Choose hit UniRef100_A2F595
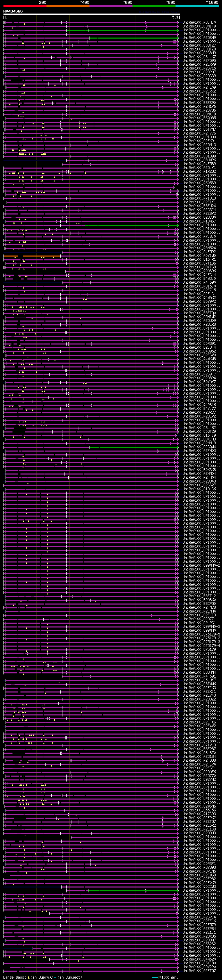Screen dimensions: 222x980 tap(199, 60)
